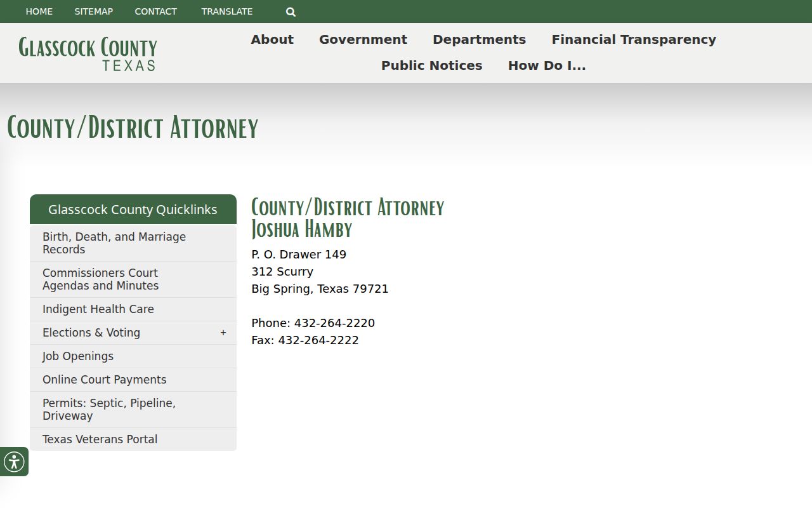This screenshot has height=508, width=812.
Task: Open the Departments menu
Action: (x=479, y=39)
